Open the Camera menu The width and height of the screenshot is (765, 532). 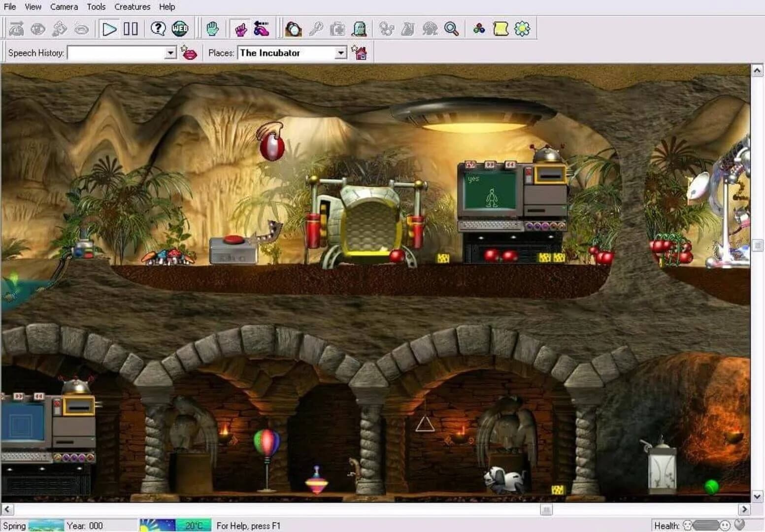click(64, 6)
